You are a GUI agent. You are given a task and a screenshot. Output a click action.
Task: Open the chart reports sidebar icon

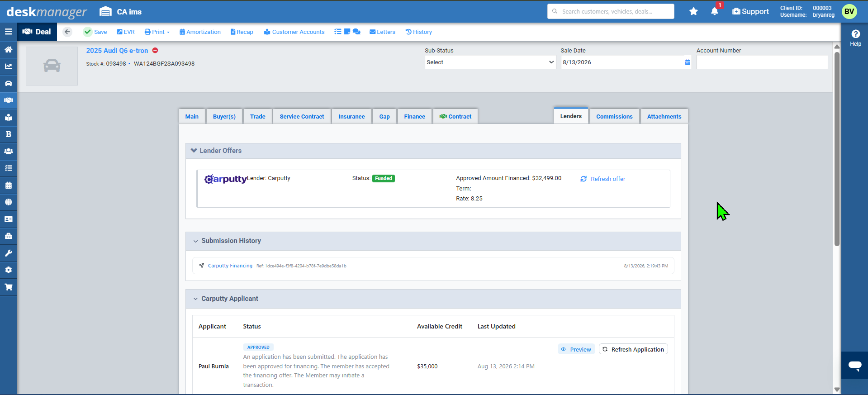coord(8,66)
